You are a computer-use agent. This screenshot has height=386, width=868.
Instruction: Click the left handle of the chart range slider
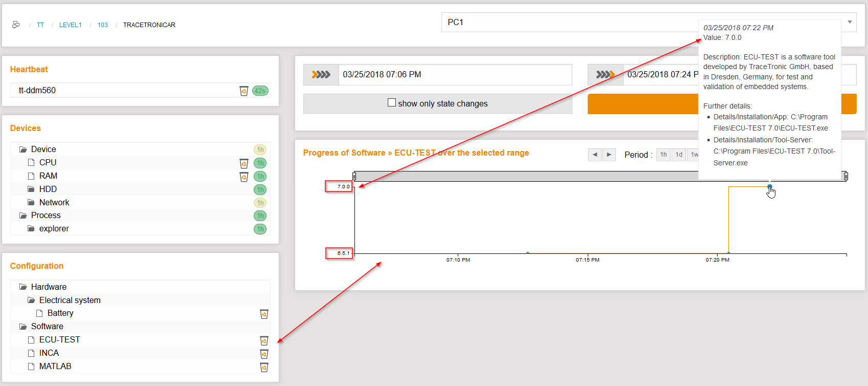click(354, 177)
